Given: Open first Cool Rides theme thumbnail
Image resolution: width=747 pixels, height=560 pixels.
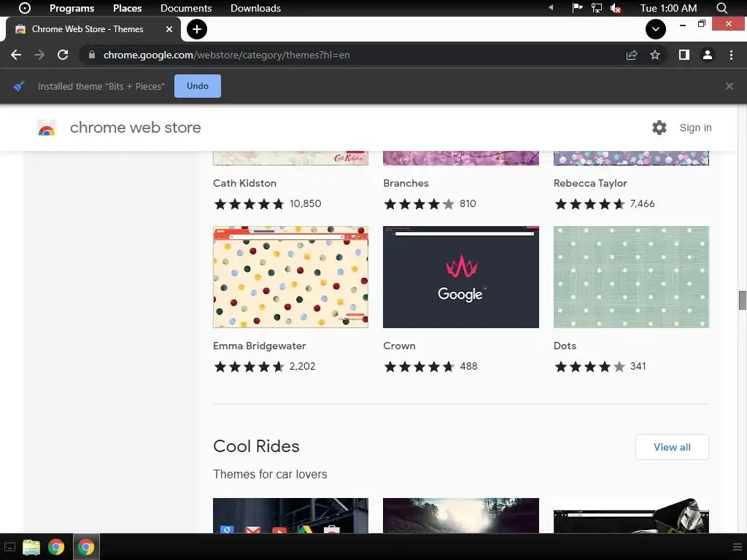Looking at the screenshot, I should click(290, 516).
